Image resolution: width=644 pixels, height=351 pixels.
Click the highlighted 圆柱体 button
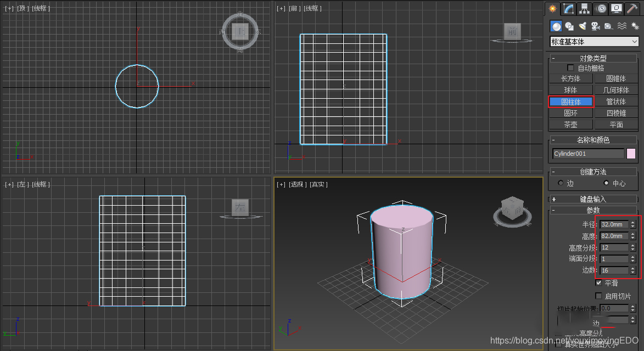tap(570, 101)
